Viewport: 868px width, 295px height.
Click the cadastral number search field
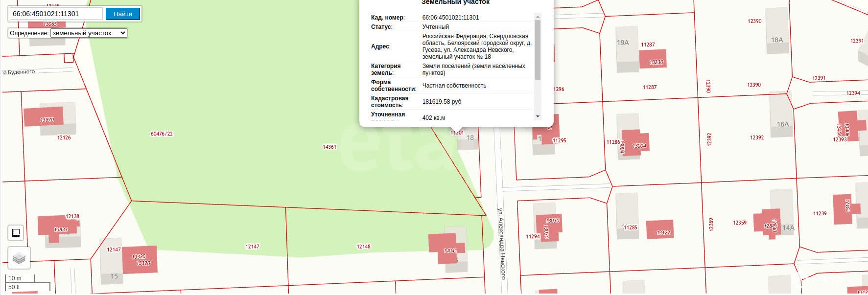point(56,14)
